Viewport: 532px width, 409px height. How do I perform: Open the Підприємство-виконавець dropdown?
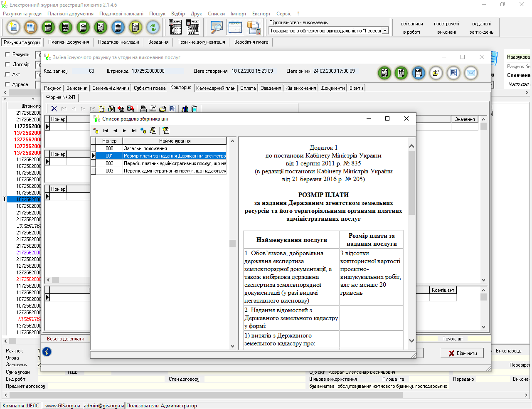point(385,31)
